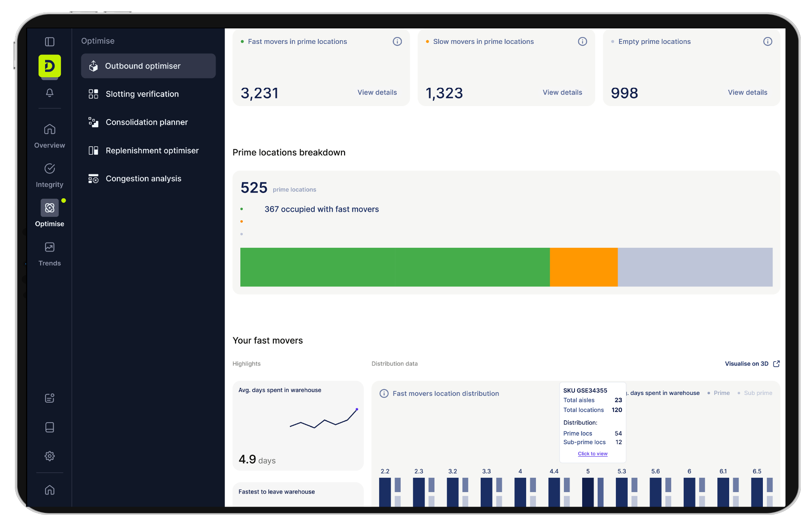Open the settings gear icon
This screenshot has height=527, width=812.
point(50,456)
